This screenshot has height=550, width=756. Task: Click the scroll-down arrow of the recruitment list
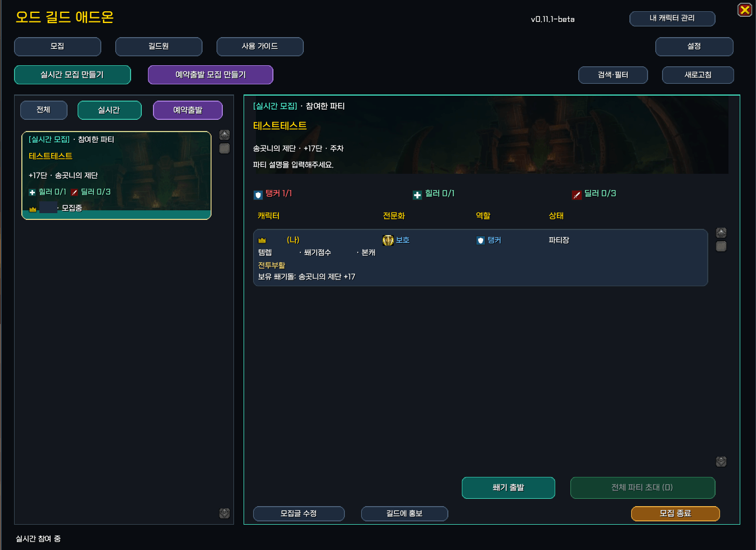coord(224,513)
